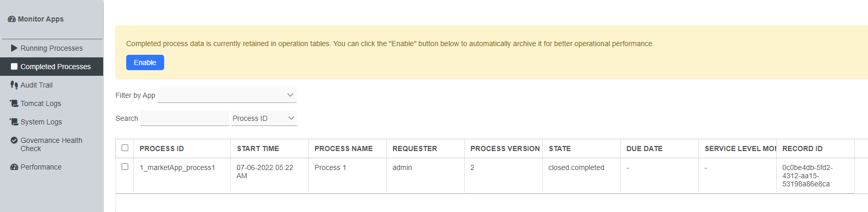Click the System Logs scroll icon
This screenshot has width=868, height=212.
(14, 122)
